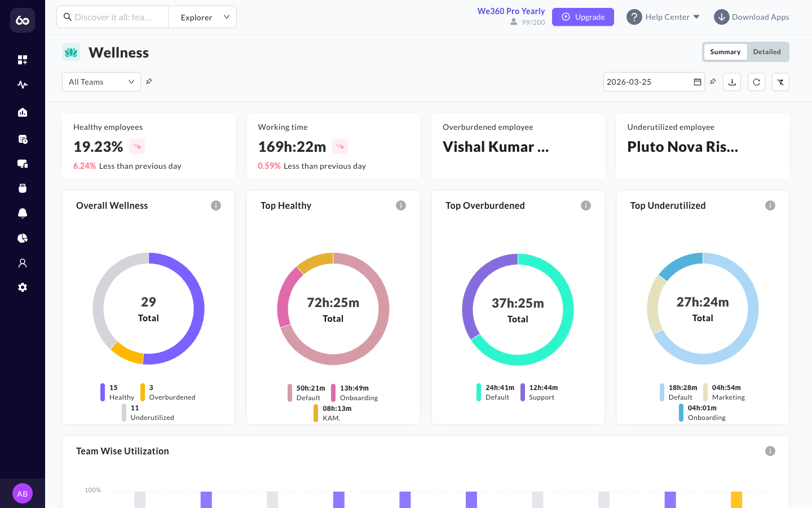Show info for Top Overburdened chart

586,205
